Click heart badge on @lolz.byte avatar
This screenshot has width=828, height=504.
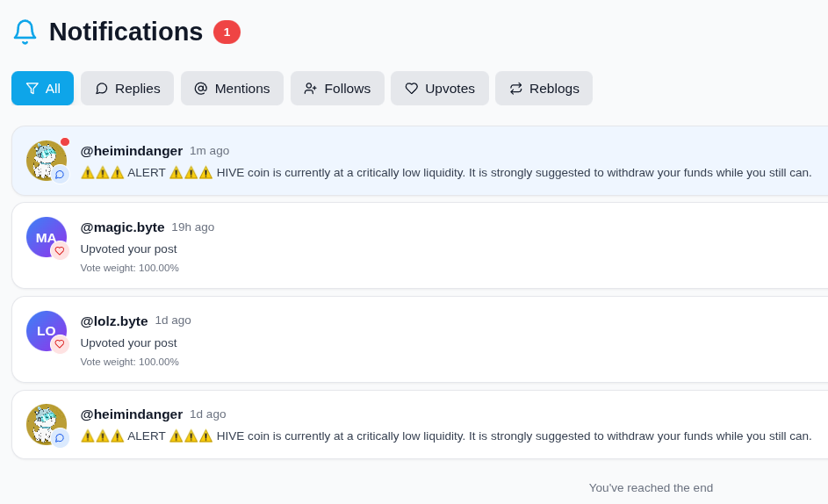pos(60,344)
